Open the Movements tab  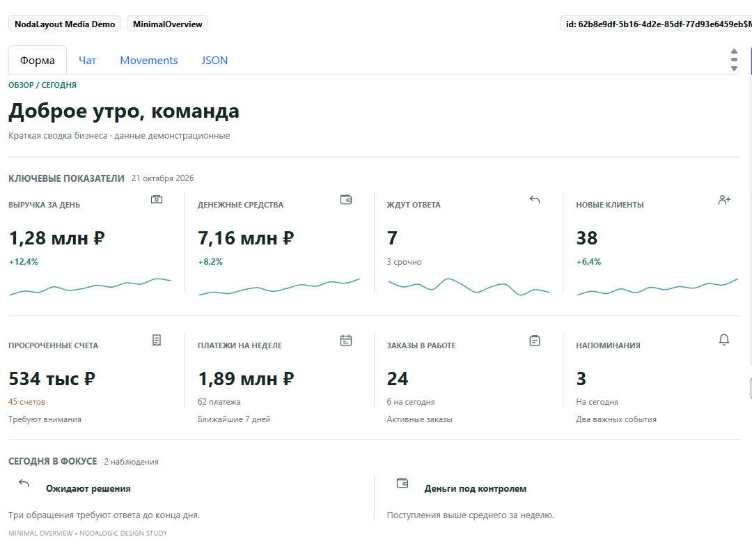point(149,61)
